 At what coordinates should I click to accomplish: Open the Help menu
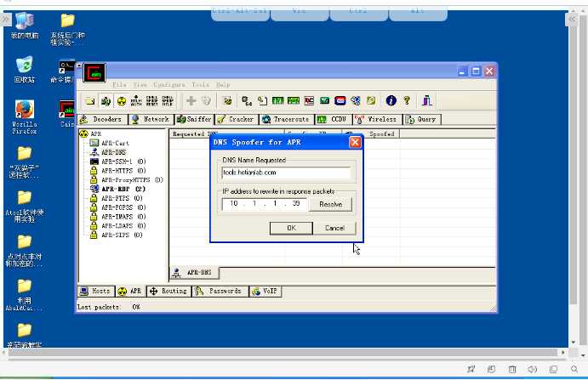223,85
